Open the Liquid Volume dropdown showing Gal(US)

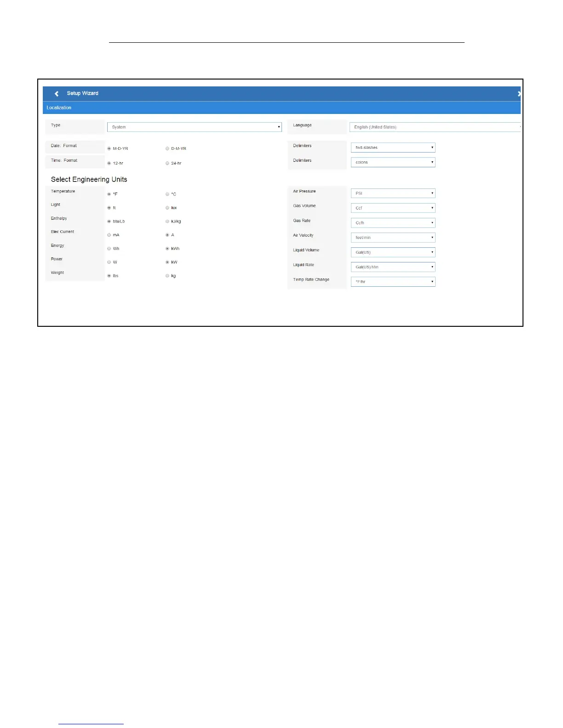[x=393, y=252]
